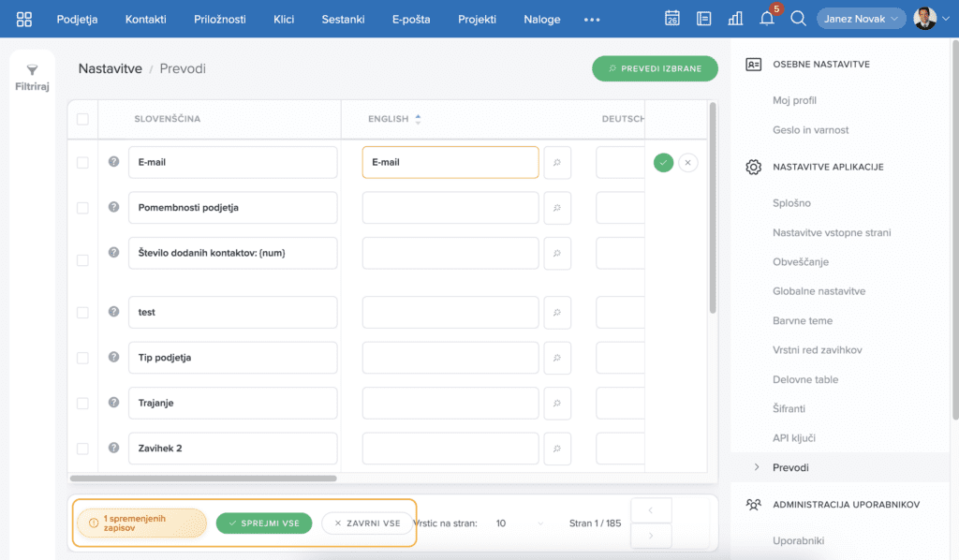Open Janez Novak user dropdown

(861, 19)
